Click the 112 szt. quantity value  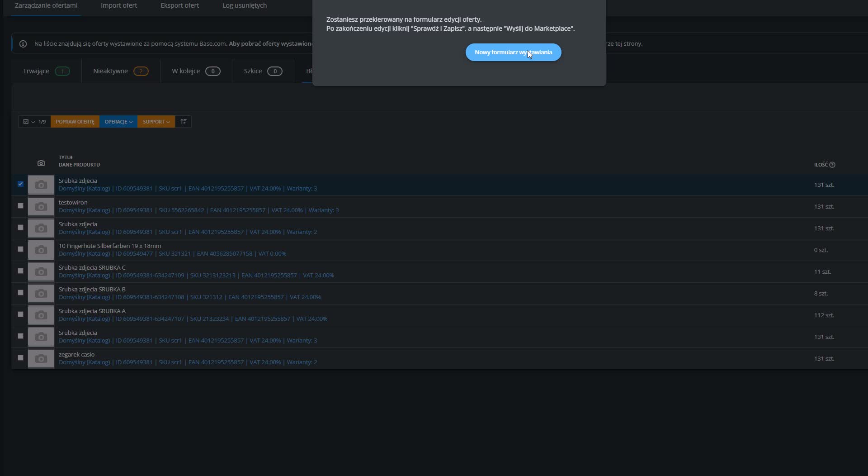click(824, 315)
